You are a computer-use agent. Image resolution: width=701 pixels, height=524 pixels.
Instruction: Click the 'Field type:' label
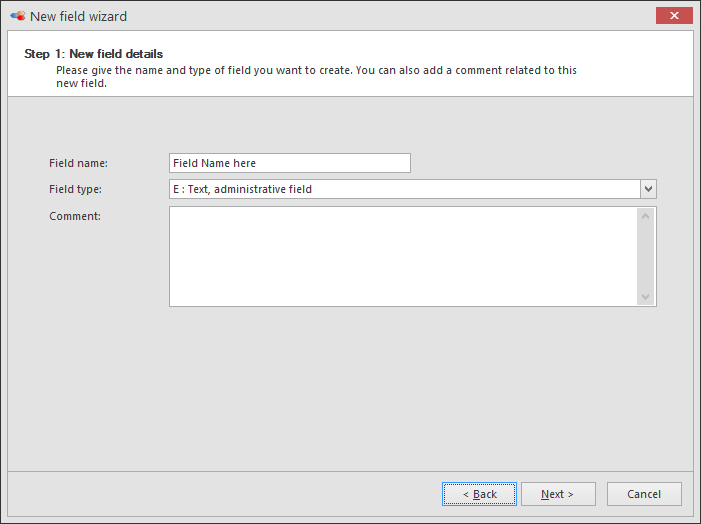pos(76,189)
